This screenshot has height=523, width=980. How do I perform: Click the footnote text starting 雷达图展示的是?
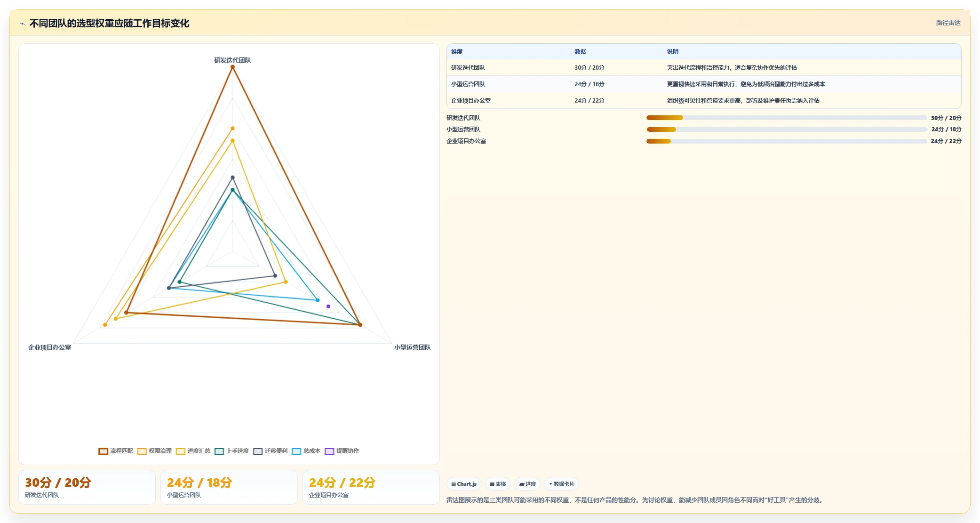[x=636, y=500]
